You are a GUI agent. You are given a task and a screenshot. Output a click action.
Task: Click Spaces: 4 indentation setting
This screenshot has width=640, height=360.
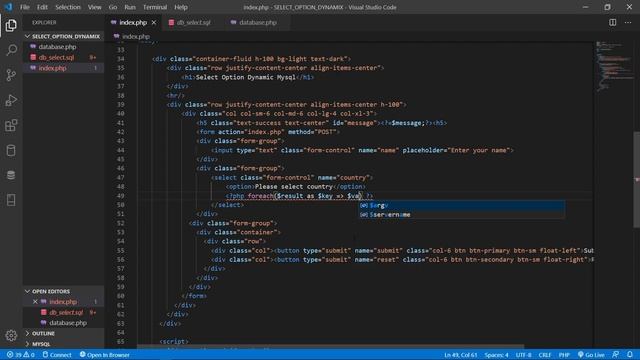tap(496, 355)
